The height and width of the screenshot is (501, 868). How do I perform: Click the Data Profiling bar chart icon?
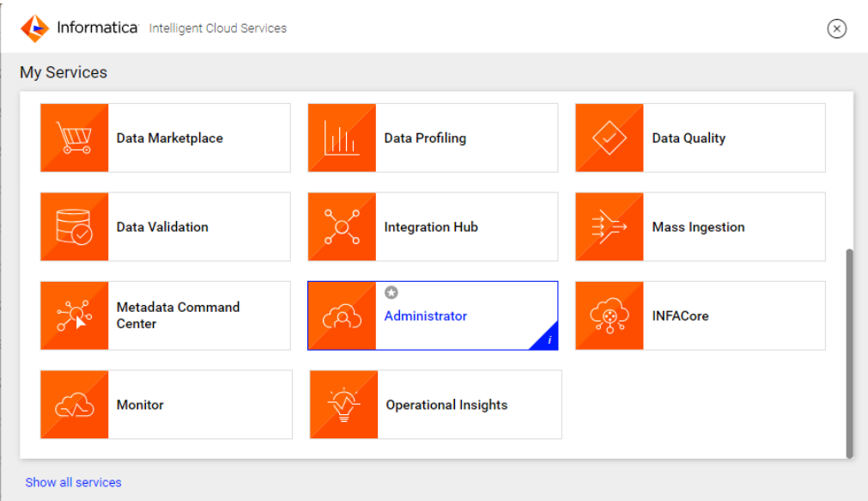(x=342, y=137)
